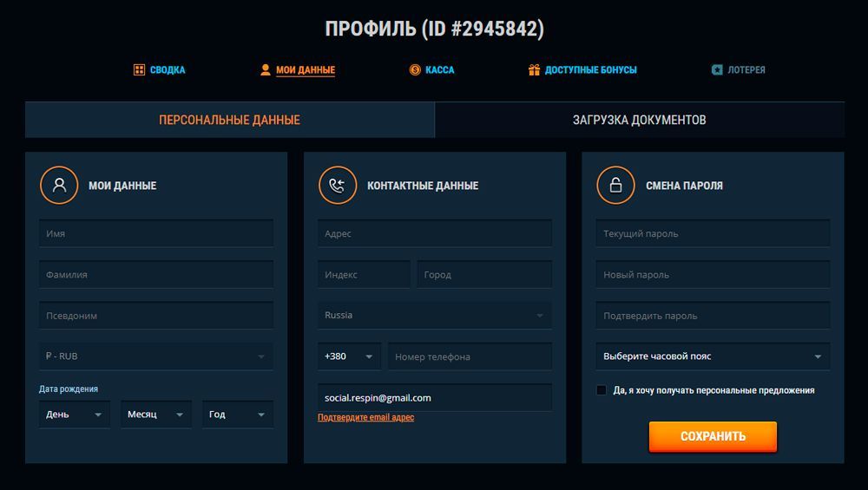Open the Выберите часовой пояс dropdown
The image size is (868, 490).
coord(713,356)
